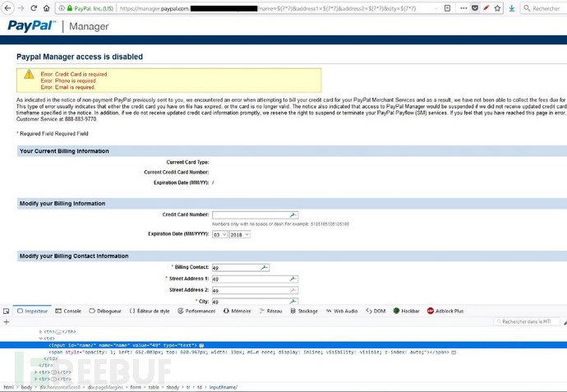Open the browser home page

(x=46, y=8)
